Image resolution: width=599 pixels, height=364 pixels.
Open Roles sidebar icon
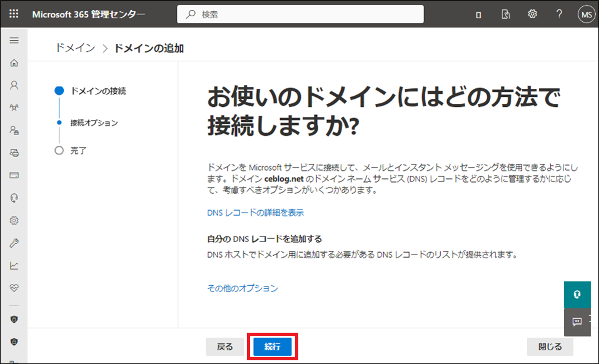tap(14, 130)
